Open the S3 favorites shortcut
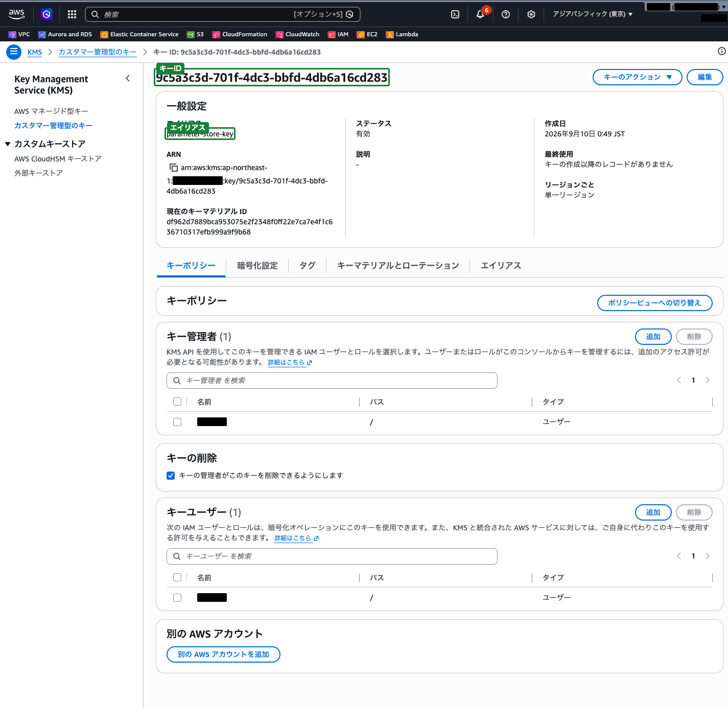The image size is (728, 728). pyautogui.click(x=195, y=34)
